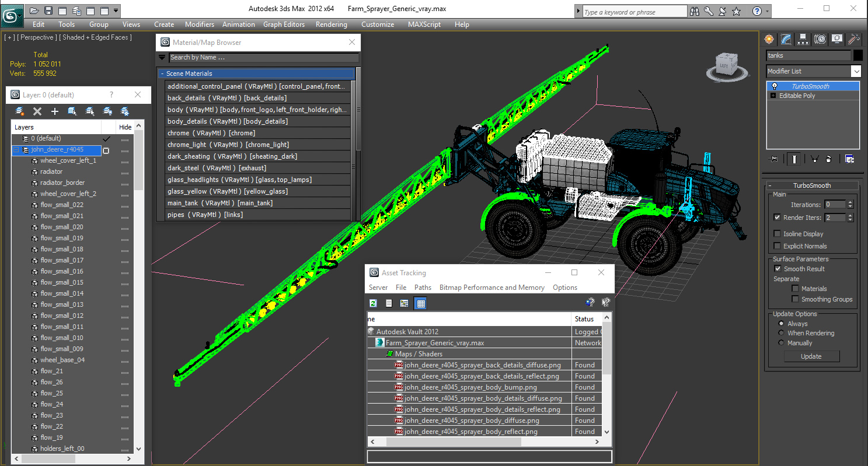Viewport: 868px width, 466px height.
Task: Collapse the TurboSmooth rollout
Action: (x=771, y=185)
